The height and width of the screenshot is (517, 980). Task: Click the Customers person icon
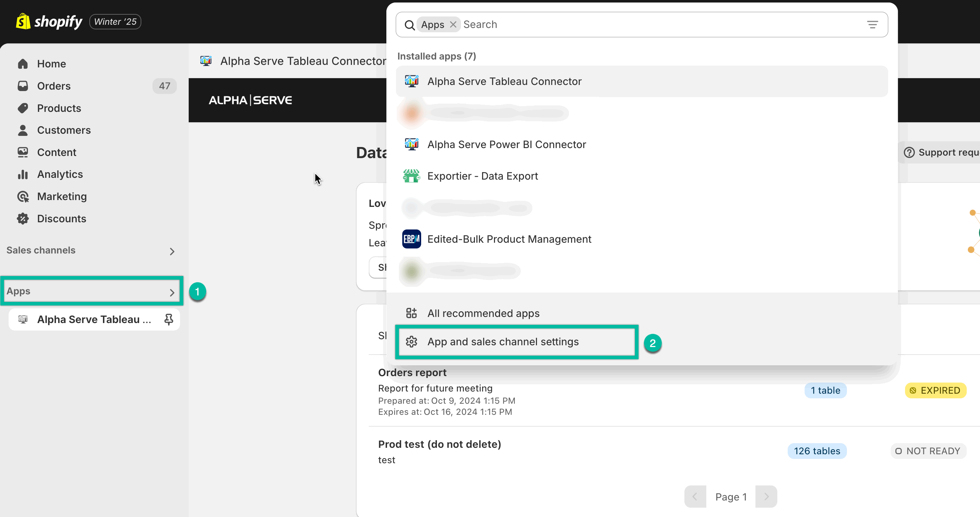tap(23, 130)
